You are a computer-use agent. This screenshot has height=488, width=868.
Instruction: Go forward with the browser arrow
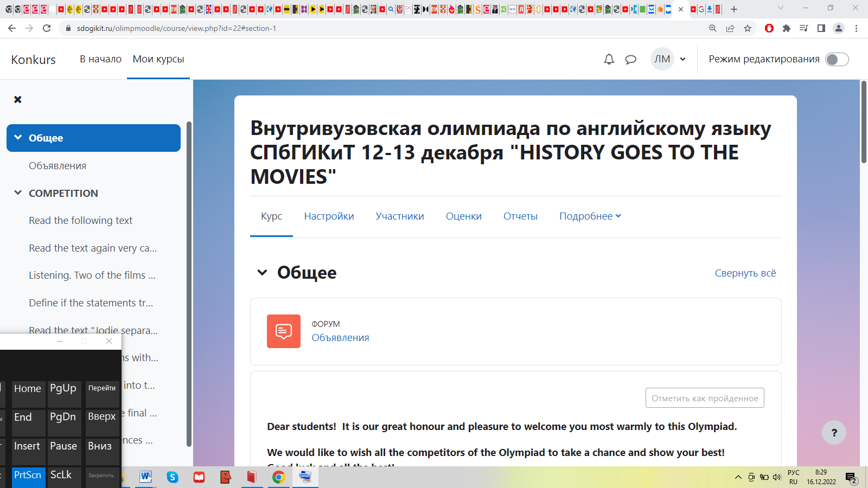click(29, 28)
